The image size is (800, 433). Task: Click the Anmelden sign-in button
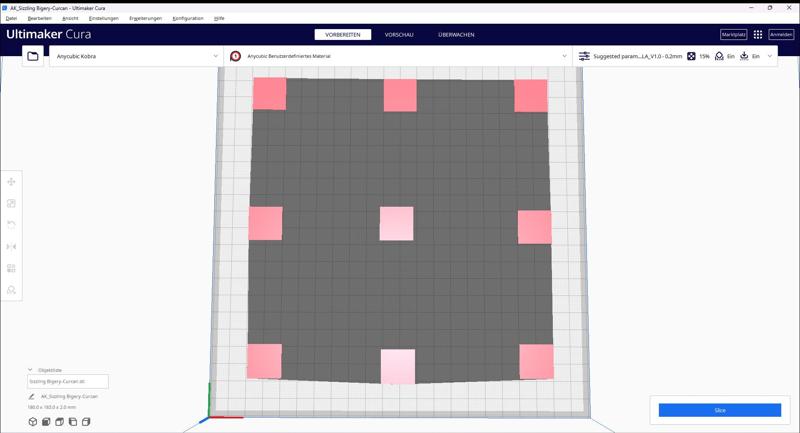coord(781,34)
